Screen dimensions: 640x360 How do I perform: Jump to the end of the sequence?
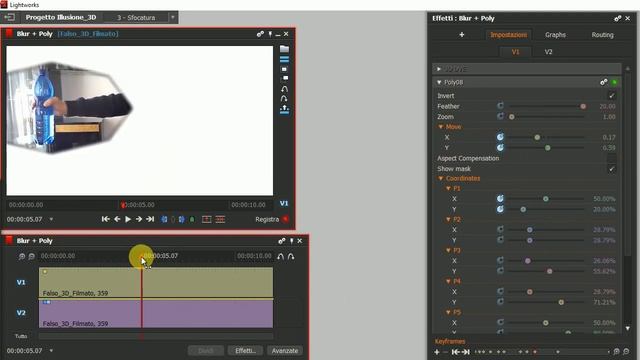pyautogui.click(x=150, y=219)
